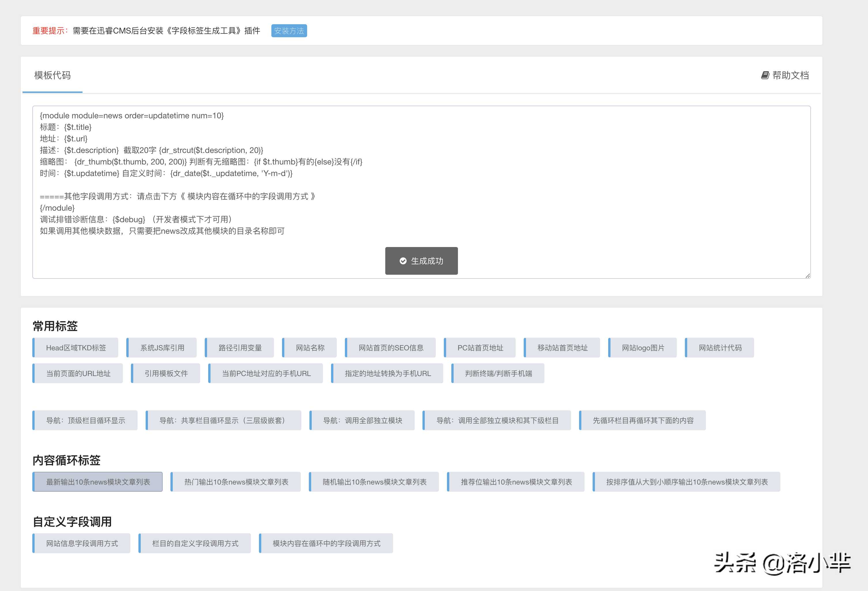
Task: Click 随机输出10条news模块文章列表 tag
Action: 374,481
